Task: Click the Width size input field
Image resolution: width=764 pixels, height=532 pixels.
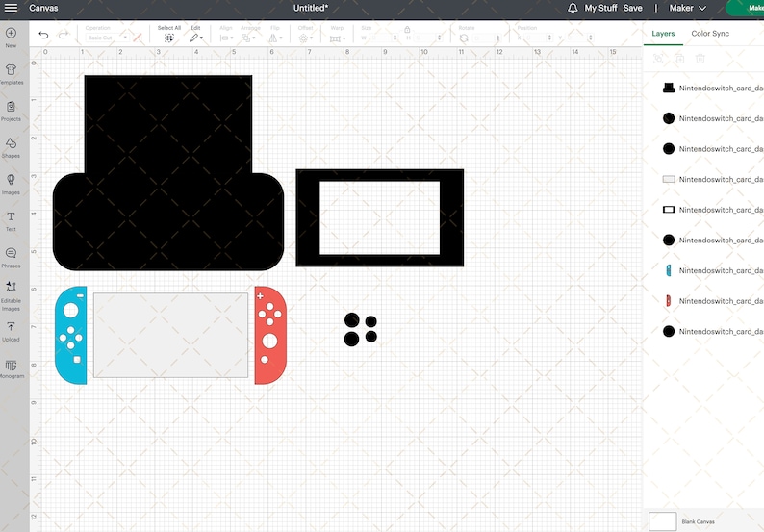Action: [x=381, y=38]
